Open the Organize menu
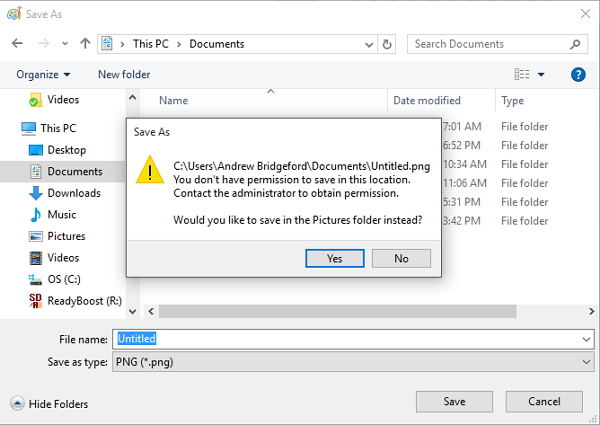 click(x=43, y=74)
